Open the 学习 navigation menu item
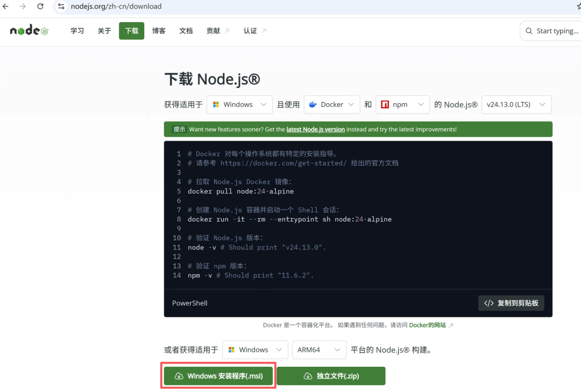Screen dimensions: 581x392 [x=77, y=31]
